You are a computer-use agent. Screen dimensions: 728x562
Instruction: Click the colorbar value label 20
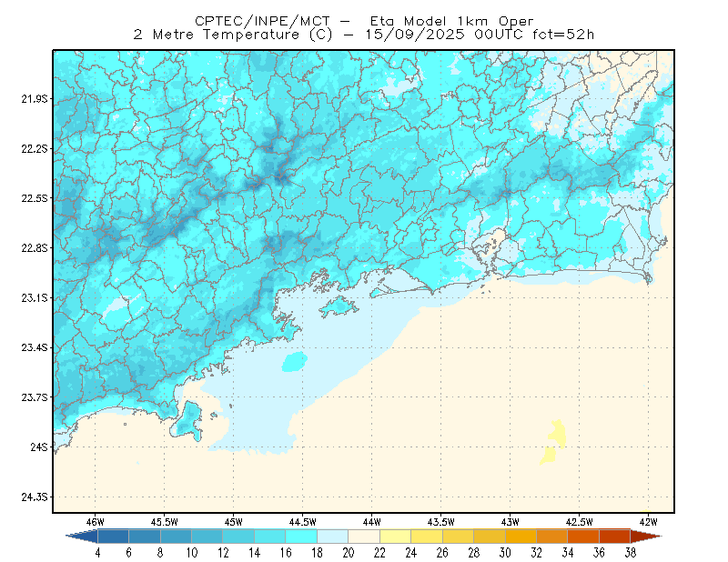[x=349, y=553]
